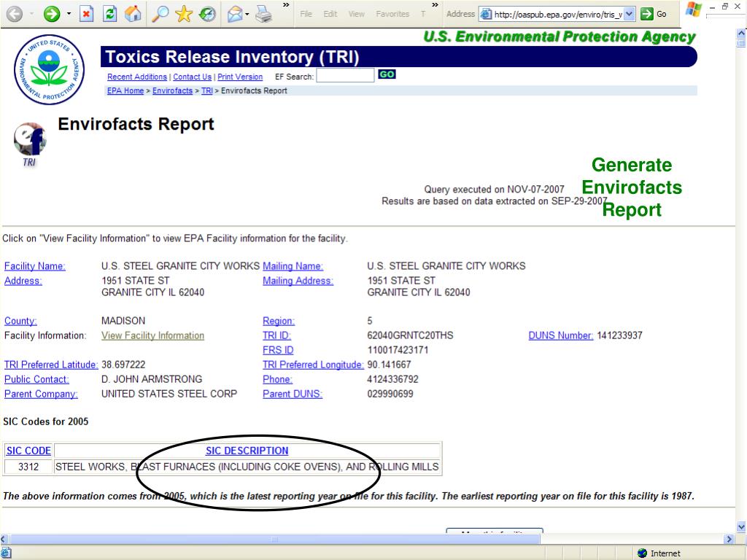Open the Recent Additions link

(x=137, y=77)
